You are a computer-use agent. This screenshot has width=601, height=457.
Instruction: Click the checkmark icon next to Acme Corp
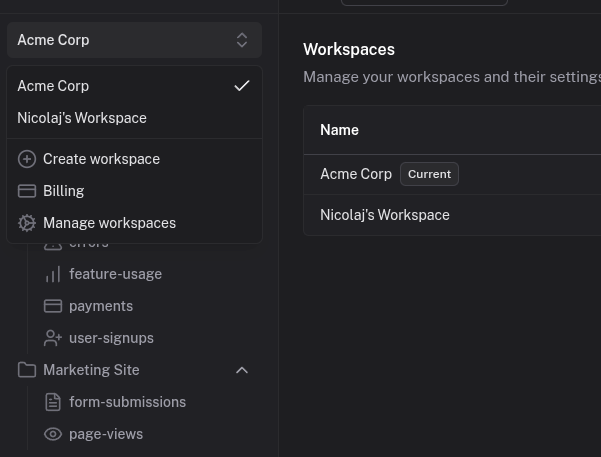[x=242, y=86]
